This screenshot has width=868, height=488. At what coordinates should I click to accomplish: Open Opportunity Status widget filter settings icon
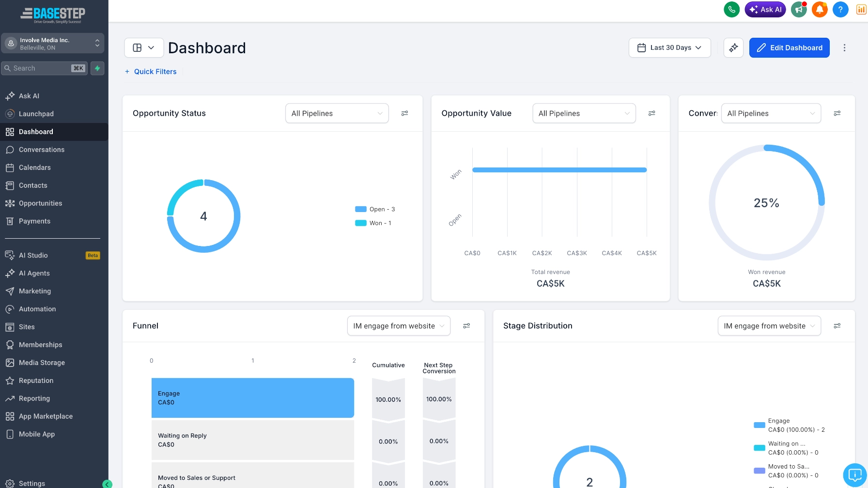pos(404,113)
